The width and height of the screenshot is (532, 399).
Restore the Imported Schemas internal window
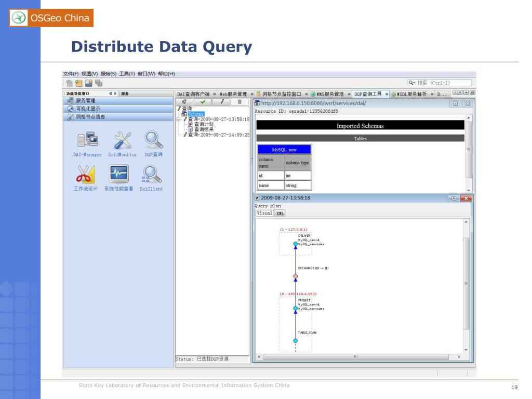pyautogui.click(x=455, y=103)
